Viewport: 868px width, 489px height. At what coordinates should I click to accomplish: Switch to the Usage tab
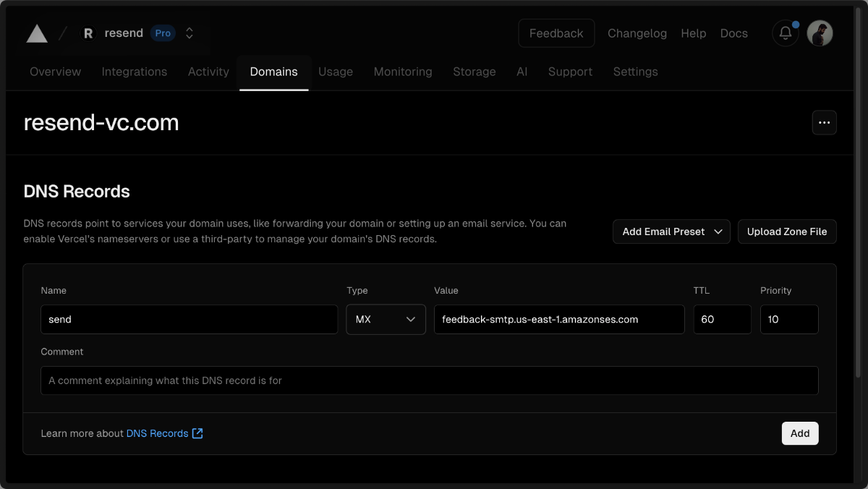[336, 72]
